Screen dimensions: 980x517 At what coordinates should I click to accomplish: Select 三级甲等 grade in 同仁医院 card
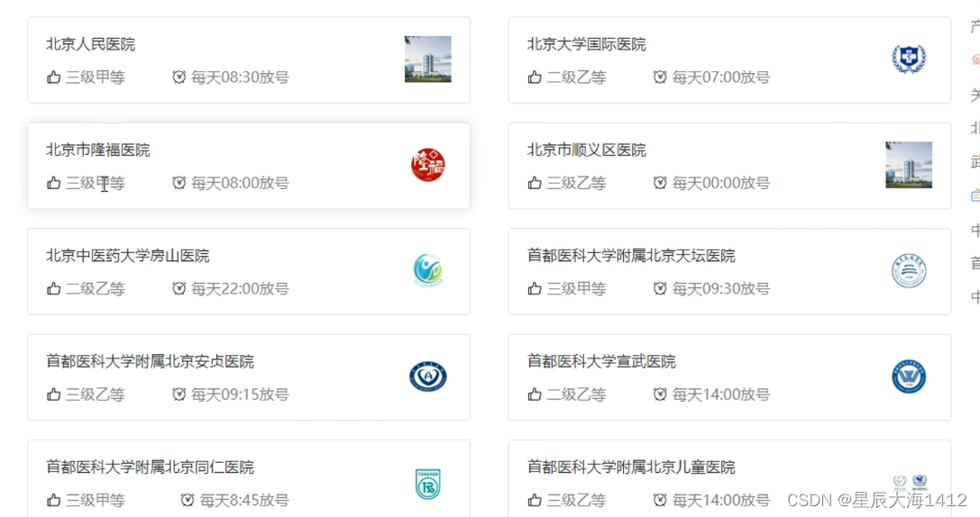pos(96,500)
